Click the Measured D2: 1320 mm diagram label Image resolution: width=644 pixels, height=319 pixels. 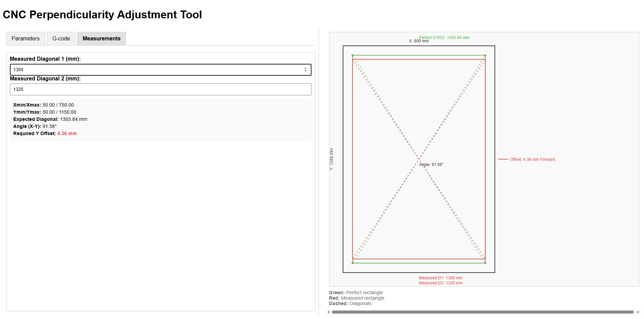pyautogui.click(x=441, y=283)
